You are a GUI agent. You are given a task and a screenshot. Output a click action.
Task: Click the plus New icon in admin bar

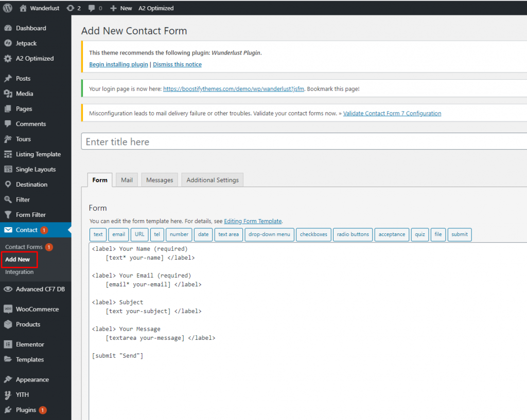click(x=113, y=8)
